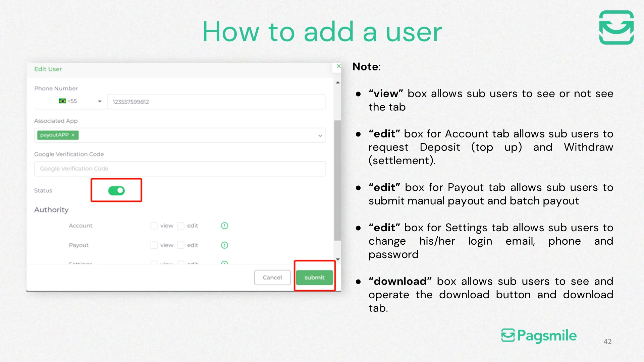The height and width of the screenshot is (362, 644).
Task: Click the green submit button
Action: click(314, 278)
